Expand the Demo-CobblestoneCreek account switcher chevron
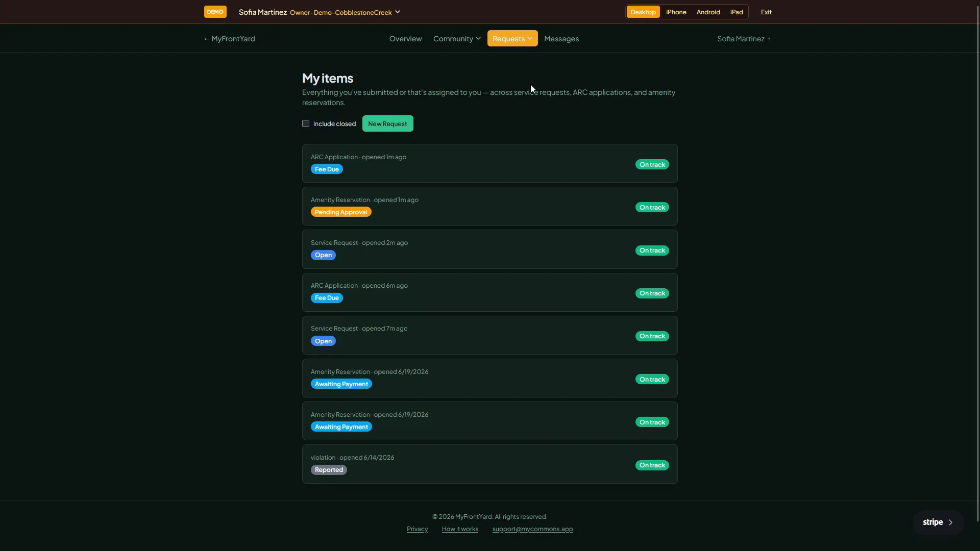The height and width of the screenshot is (551, 980). point(398,12)
